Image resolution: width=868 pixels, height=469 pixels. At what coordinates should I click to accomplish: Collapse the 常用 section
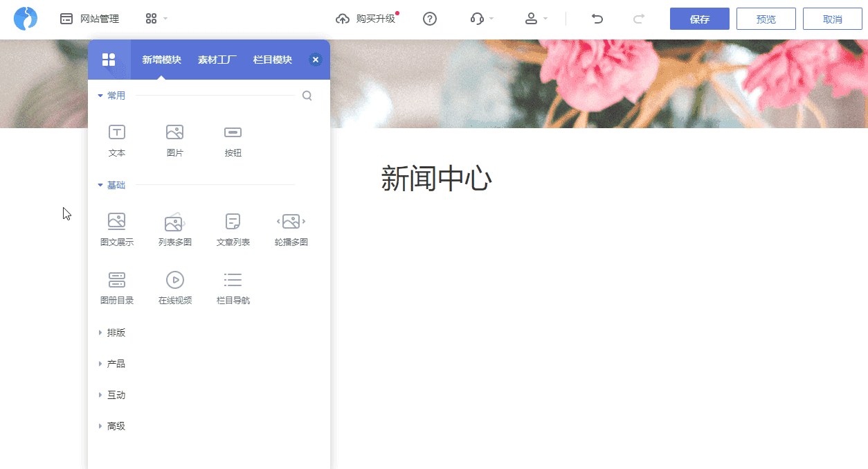[111, 96]
